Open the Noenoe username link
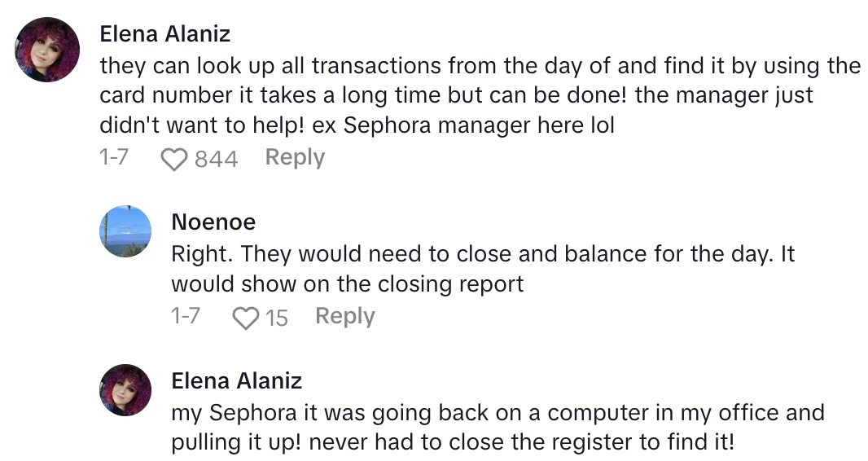The width and height of the screenshot is (868, 461). click(x=213, y=222)
